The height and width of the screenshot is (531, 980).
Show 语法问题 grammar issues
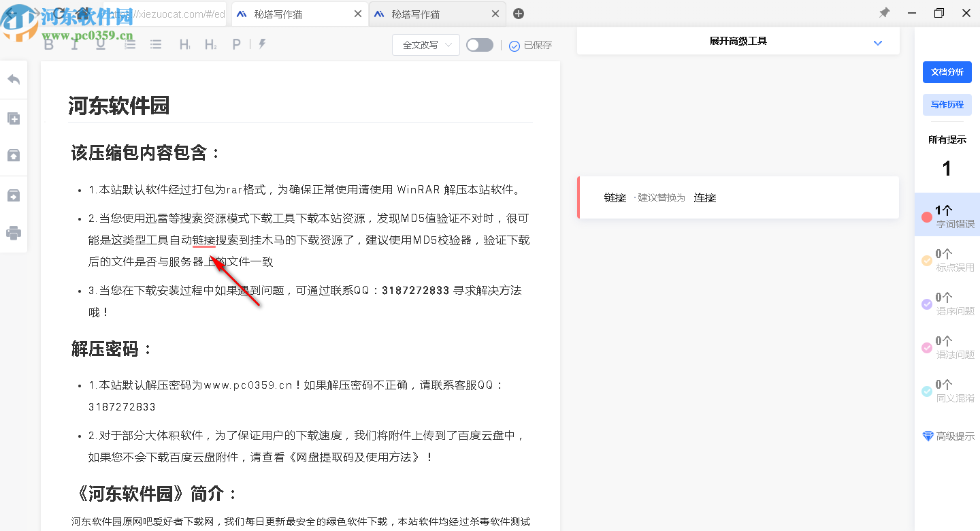948,347
